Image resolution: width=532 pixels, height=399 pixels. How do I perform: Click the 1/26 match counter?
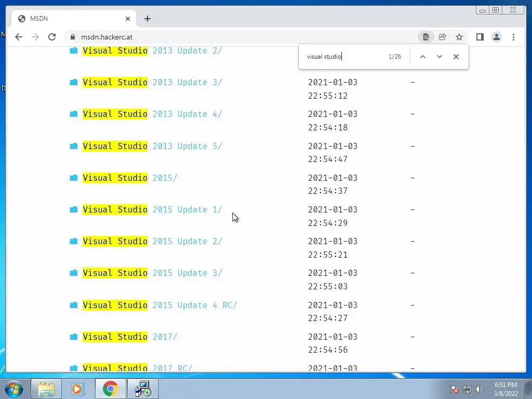[x=395, y=57]
